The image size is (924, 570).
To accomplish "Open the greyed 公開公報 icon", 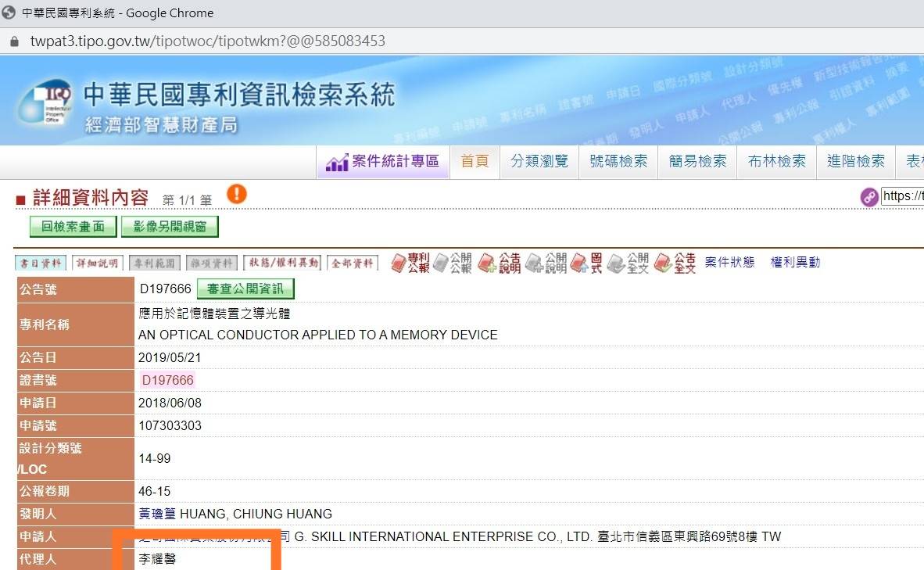I will (x=453, y=263).
